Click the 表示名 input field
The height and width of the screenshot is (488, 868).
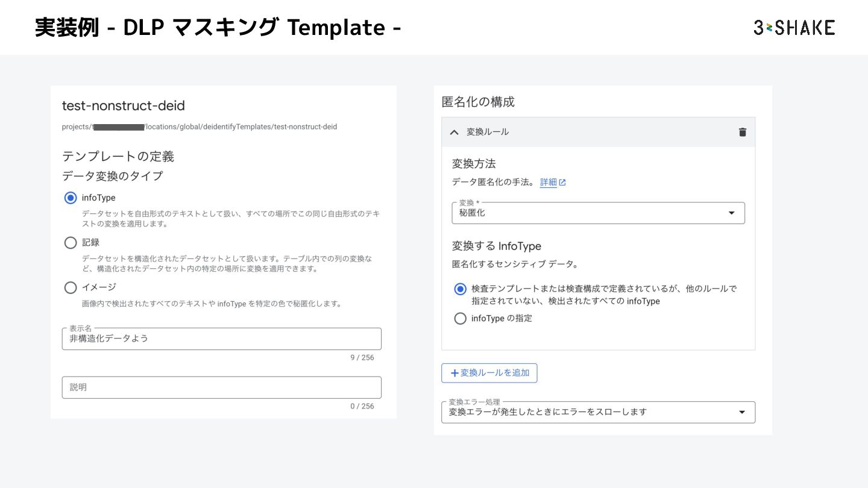tap(221, 339)
